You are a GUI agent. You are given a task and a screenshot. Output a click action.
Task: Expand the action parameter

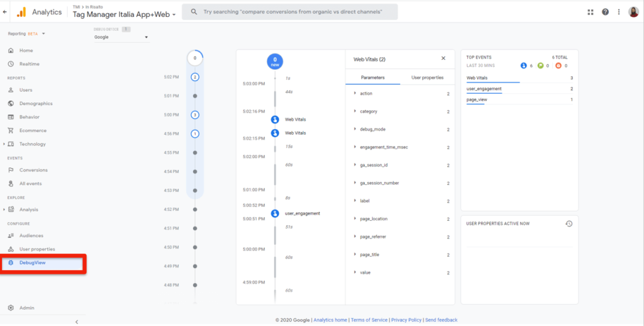coord(355,94)
